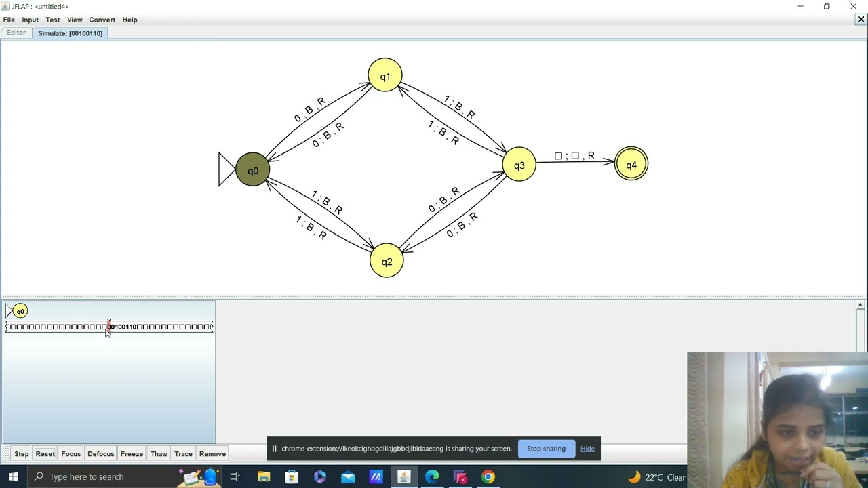This screenshot has width=868, height=488.
Task: Open Task View on the taskbar
Action: (x=235, y=476)
